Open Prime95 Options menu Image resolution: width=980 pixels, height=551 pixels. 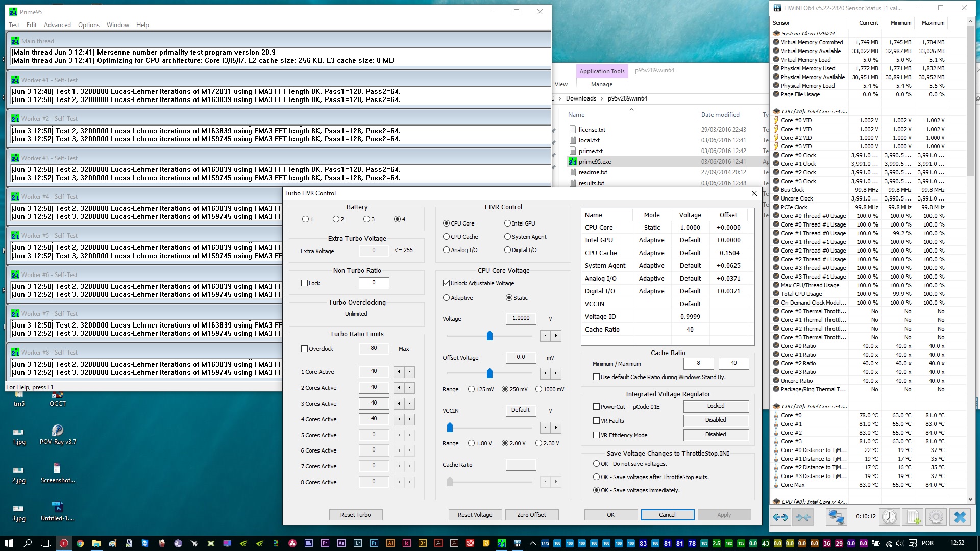pos(89,24)
